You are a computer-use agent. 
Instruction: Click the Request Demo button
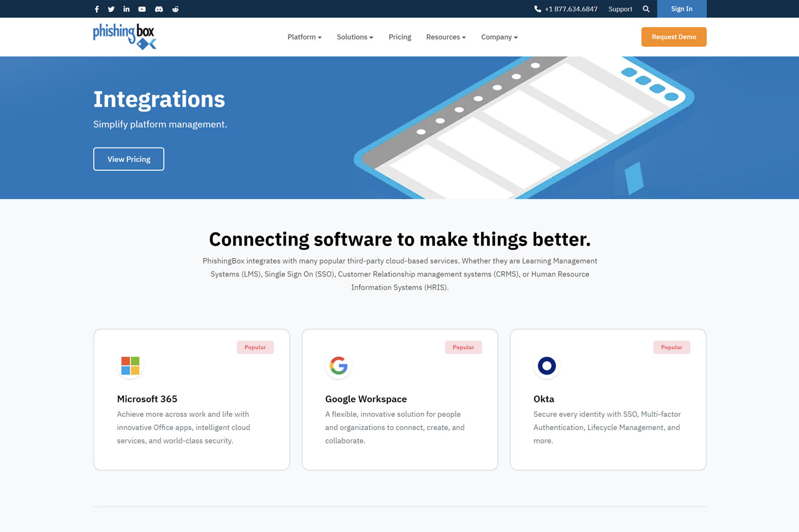point(674,37)
